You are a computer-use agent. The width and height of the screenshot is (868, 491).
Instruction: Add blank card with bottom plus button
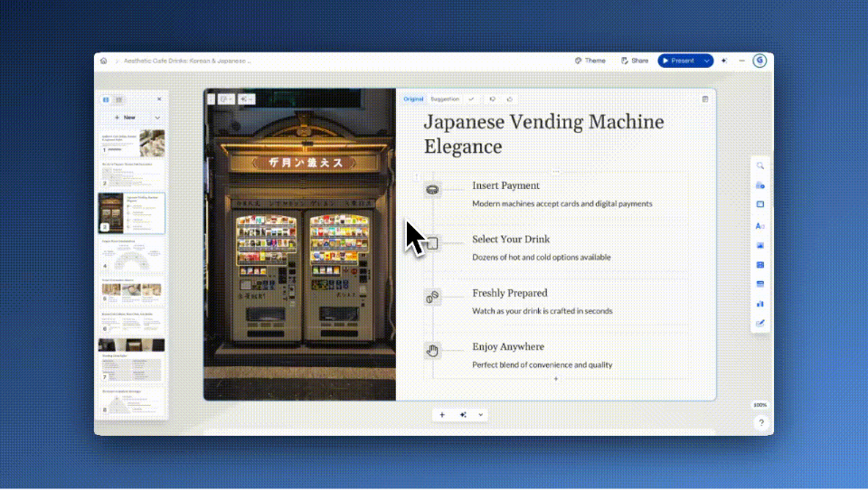[442, 415]
